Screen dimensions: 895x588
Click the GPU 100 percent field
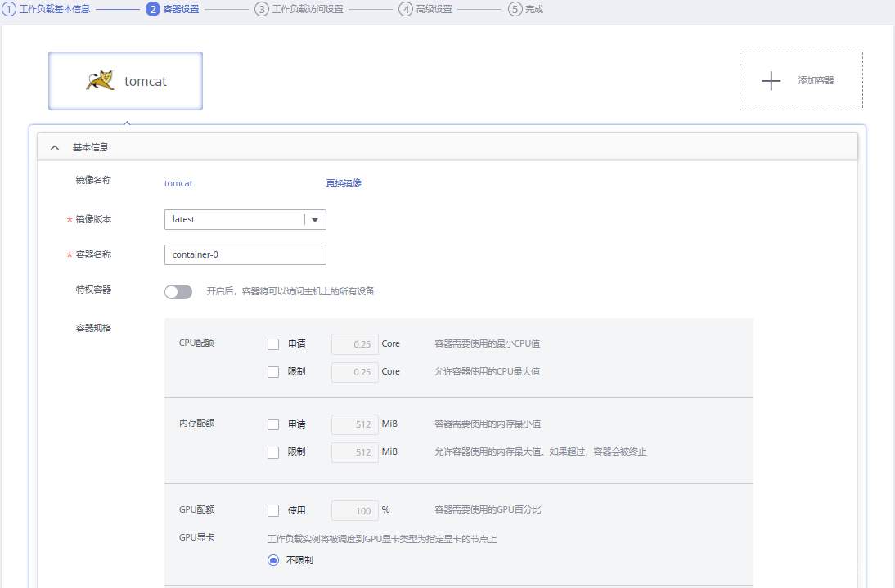tap(354, 510)
